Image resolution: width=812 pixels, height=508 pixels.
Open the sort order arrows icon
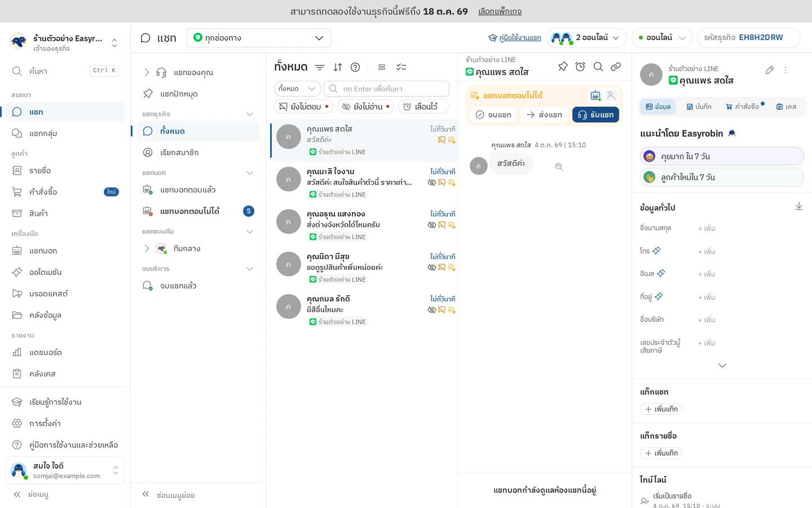coord(338,67)
